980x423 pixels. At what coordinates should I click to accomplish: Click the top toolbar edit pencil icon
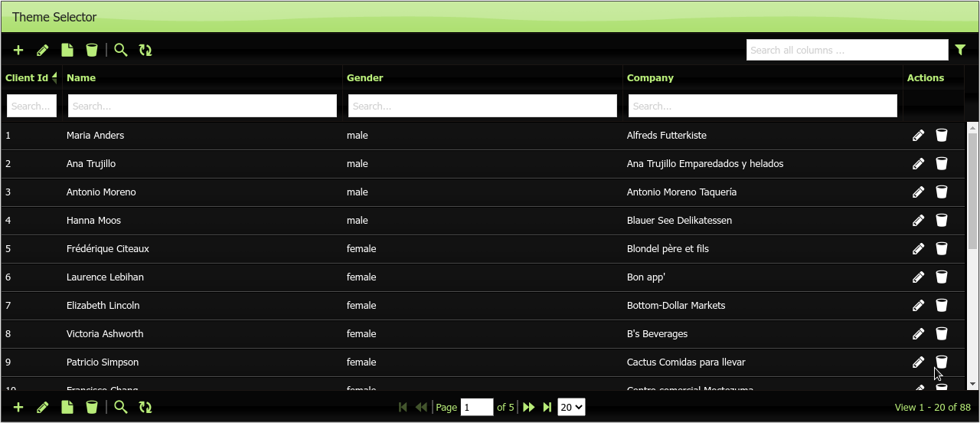pyautogui.click(x=43, y=51)
